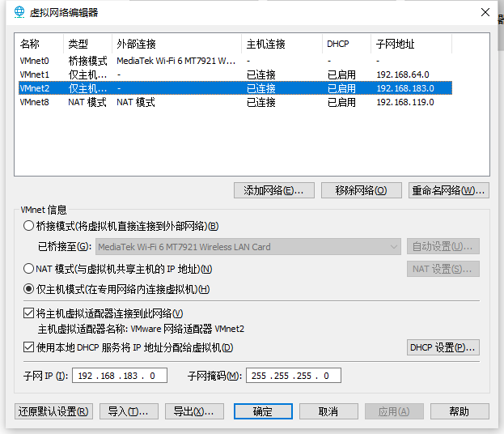The width and height of the screenshot is (504, 434).
Task: Click 导入(T) button
Action: click(x=129, y=411)
